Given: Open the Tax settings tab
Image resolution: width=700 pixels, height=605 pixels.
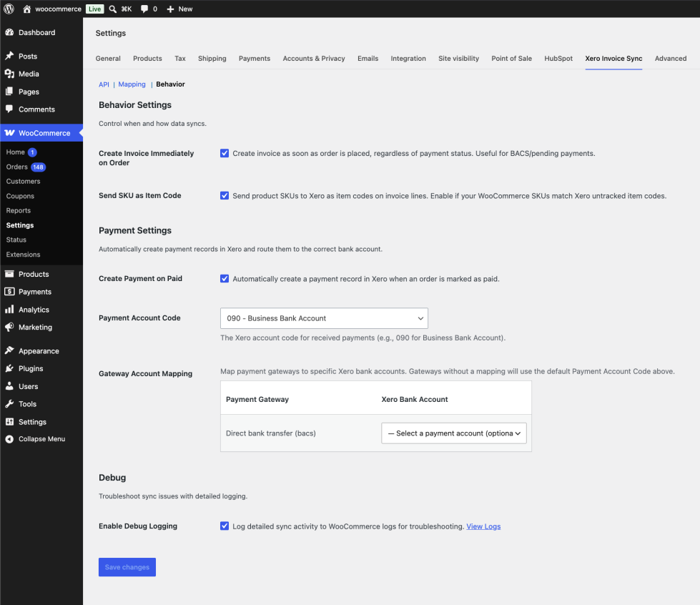Looking at the screenshot, I should tap(180, 59).
